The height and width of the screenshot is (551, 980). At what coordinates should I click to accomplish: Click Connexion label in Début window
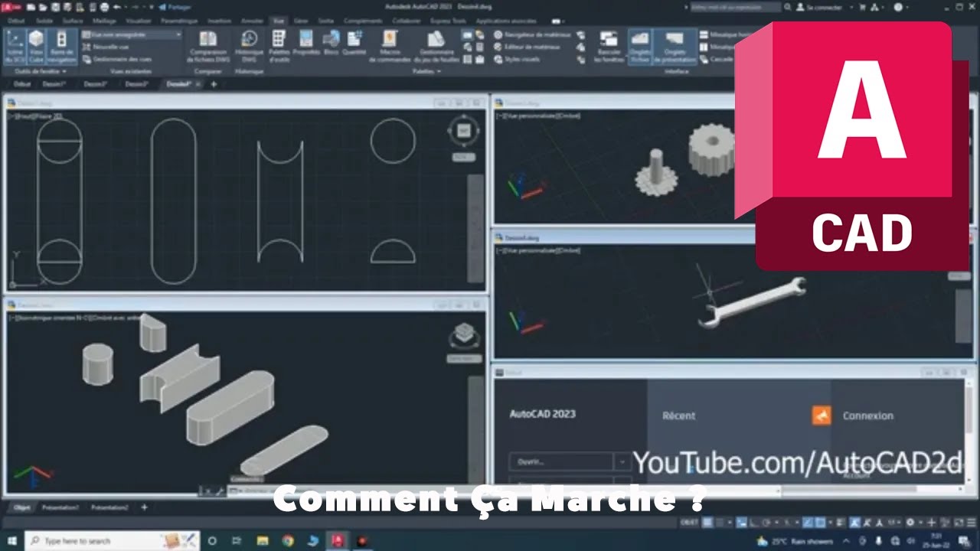click(868, 416)
